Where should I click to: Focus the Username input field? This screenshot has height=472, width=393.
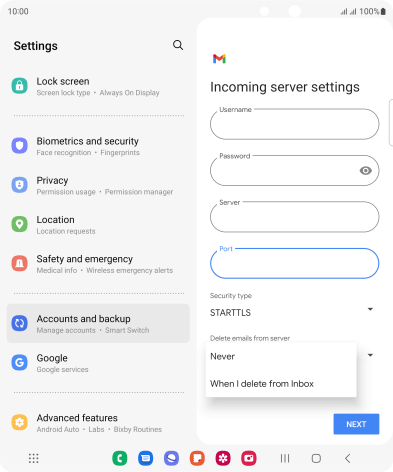tap(294, 124)
